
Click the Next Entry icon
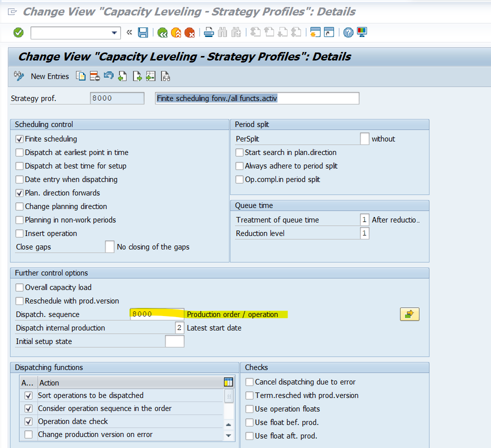coord(137,76)
